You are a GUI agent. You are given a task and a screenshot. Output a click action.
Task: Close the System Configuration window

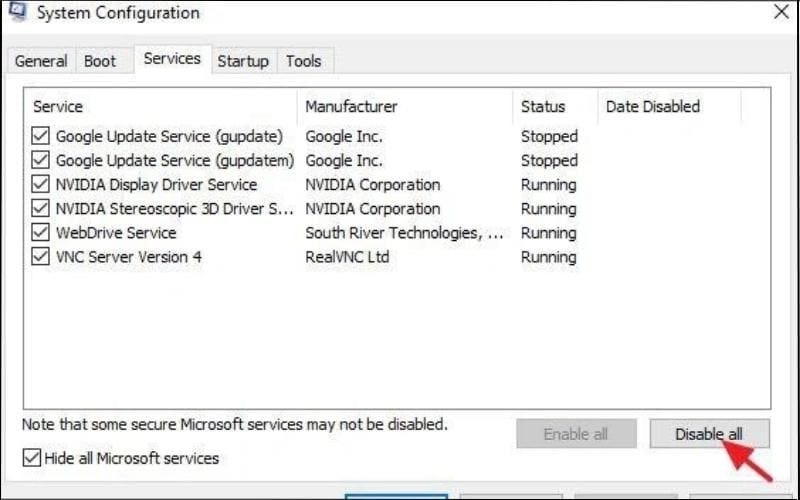(780, 13)
